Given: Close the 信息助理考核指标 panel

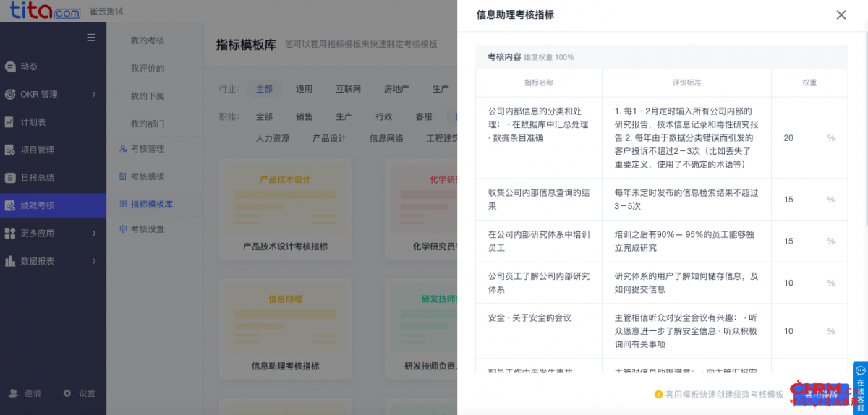Looking at the screenshot, I should [841, 15].
